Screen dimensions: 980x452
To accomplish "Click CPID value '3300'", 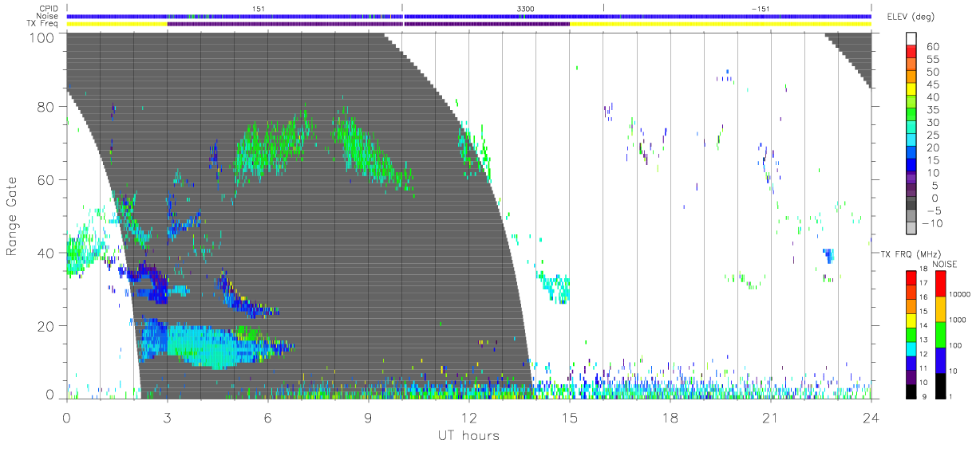I will (x=526, y=8).
